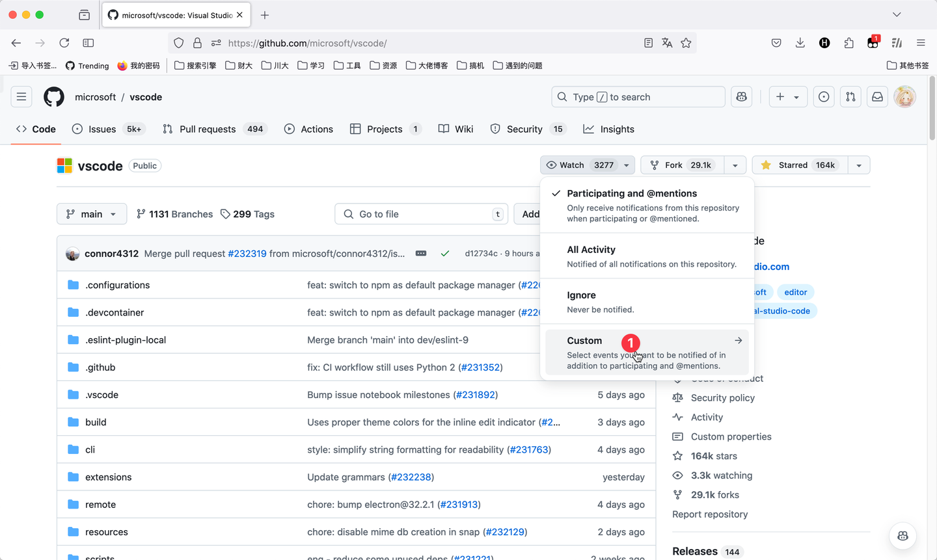Expand the Fork options dropdown arrow
Image resolution: width=937 pixels, height=560 pixels.
(x=735, y=165)
